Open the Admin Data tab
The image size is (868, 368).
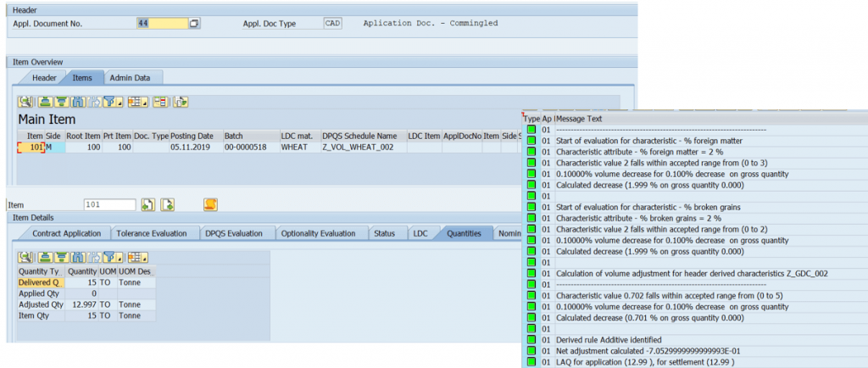130,78
